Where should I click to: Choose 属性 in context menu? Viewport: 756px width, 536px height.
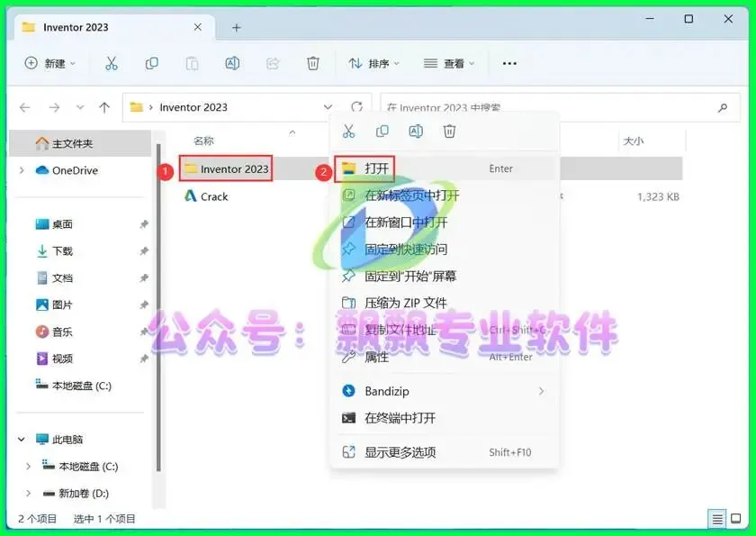444,357
